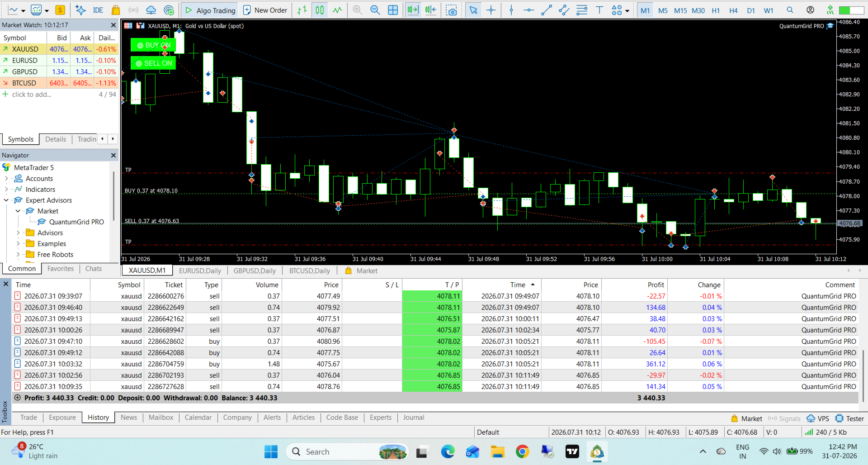This screenshot has width=868, height=465.
Task: Expand the Free Robots folder
Action: (x=18, y=255)
